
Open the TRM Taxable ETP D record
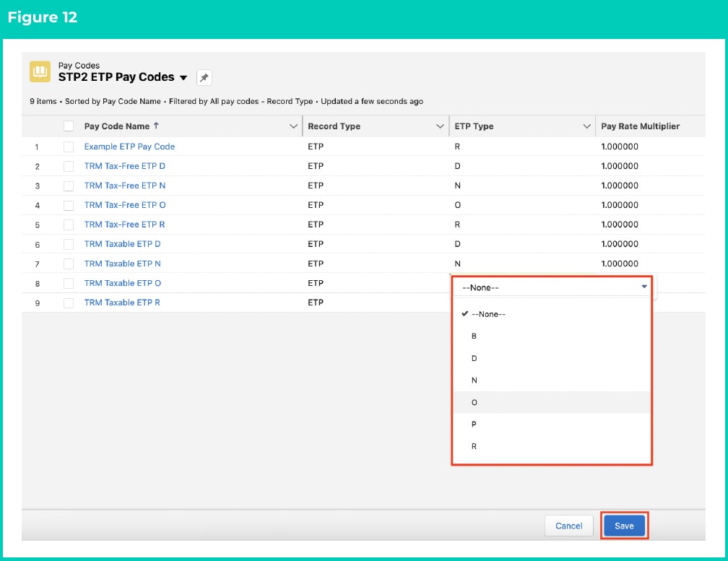(123, 244)
